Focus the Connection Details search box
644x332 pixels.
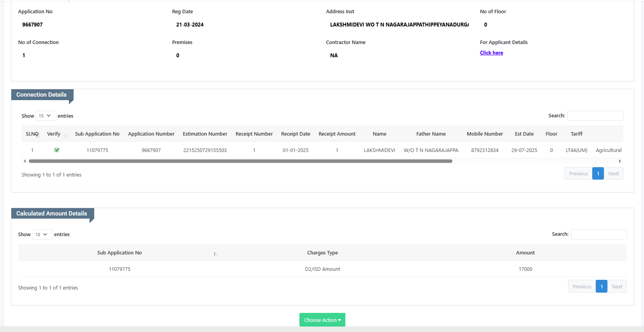595,116
